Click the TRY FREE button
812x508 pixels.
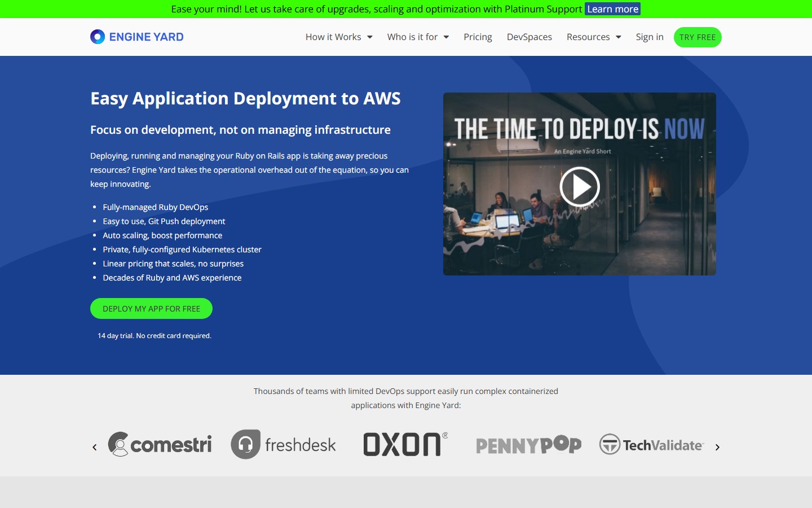click(698, 37)
